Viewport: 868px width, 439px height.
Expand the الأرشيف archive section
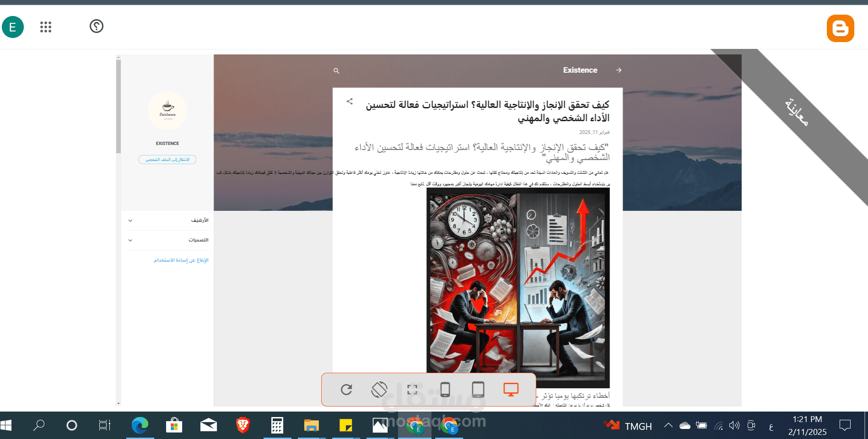point(167,220)
